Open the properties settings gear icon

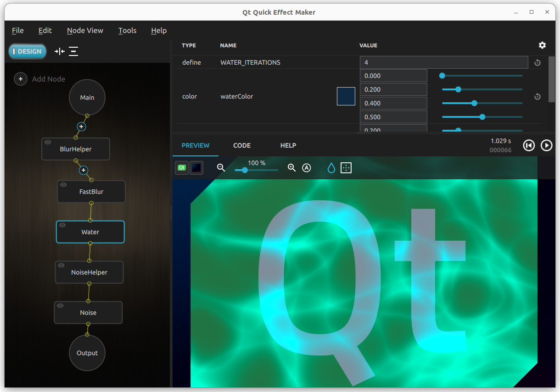[x=542, y=45]
